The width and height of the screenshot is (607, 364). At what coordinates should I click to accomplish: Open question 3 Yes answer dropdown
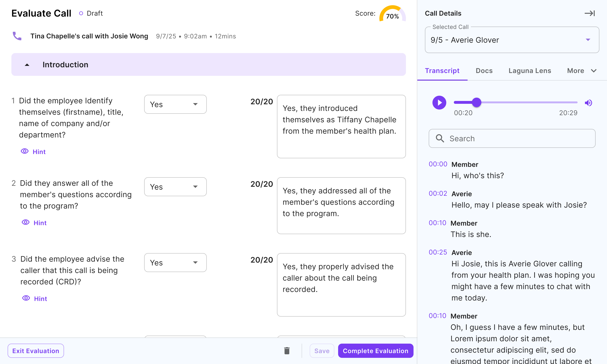[175, 262]
